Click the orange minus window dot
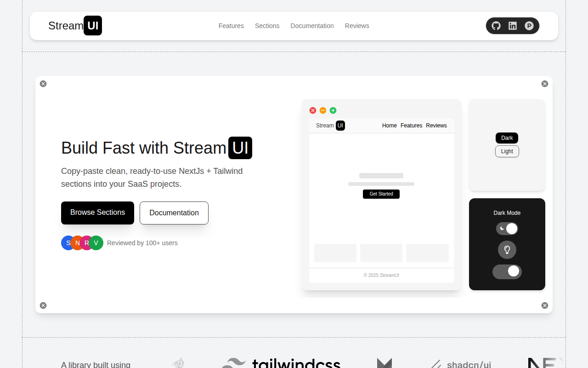The height and width of the screenshot is (368, 588). coord(323,110)
